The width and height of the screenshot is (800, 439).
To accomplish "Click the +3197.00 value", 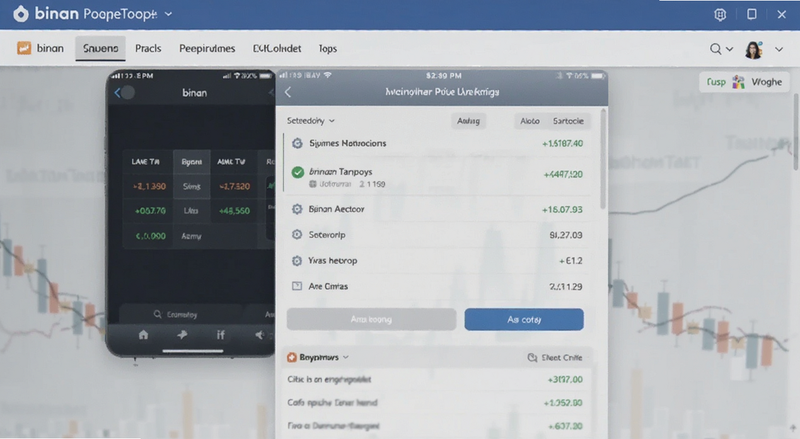I will click(x=565, y=379).
